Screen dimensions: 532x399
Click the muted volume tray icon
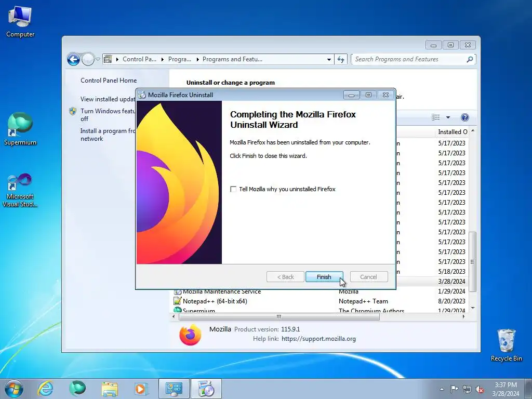coord(480,389)
